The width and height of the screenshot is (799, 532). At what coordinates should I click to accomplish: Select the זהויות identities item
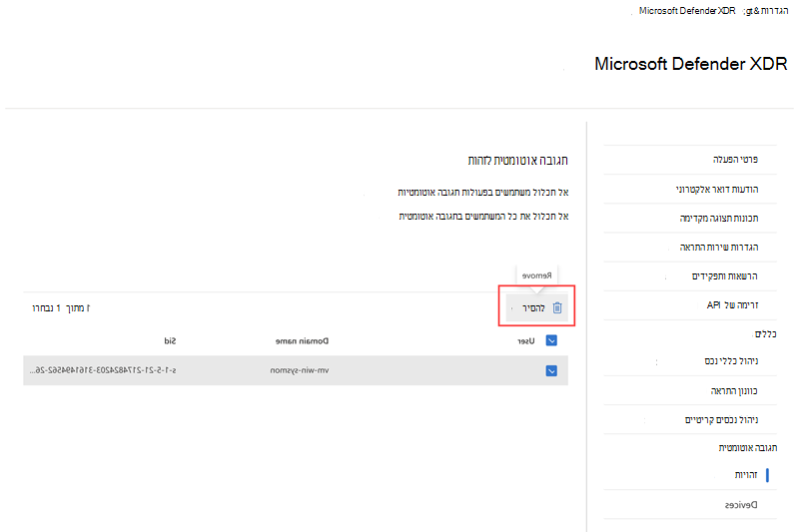click(x=746, y=475)
